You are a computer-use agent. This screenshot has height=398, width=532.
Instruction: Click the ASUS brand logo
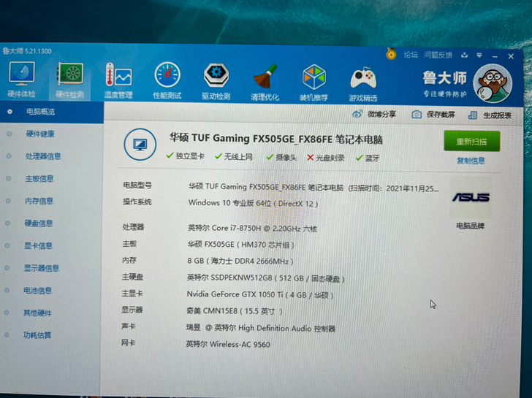click(471, 197)
